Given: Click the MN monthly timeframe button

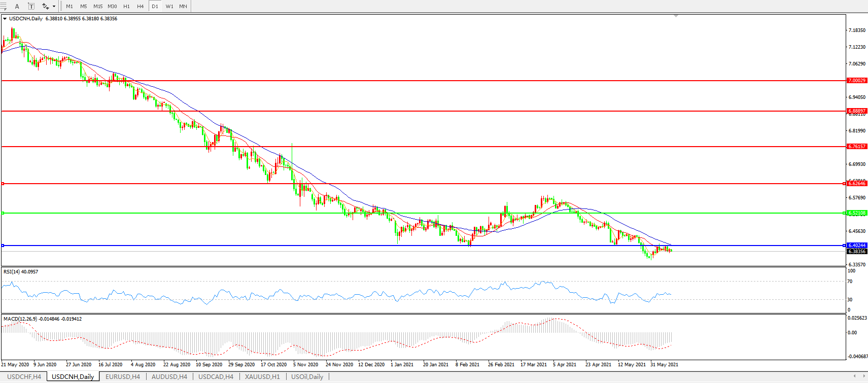Looking at the screenshot, I should click(x=183, y=6).
